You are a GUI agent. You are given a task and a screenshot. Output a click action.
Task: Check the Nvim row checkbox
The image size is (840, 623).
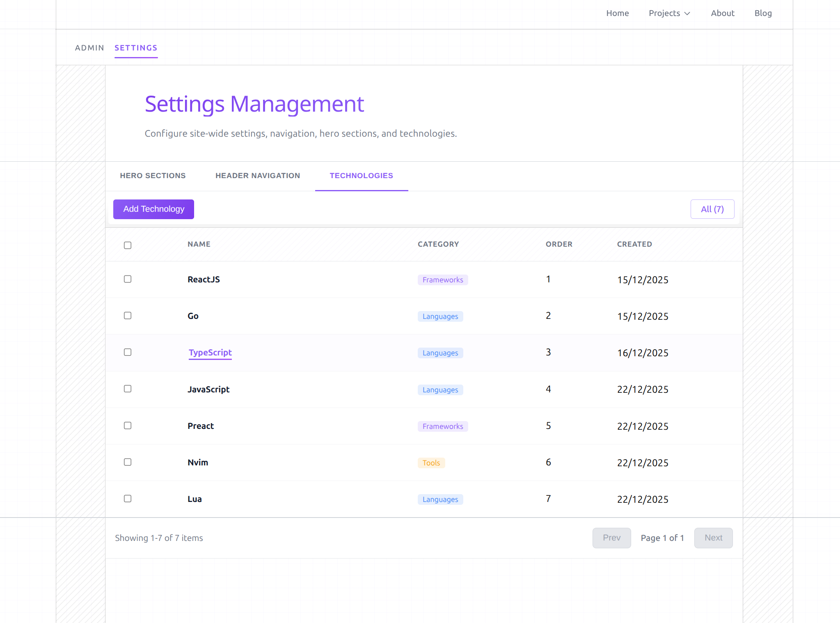(127, 462)
